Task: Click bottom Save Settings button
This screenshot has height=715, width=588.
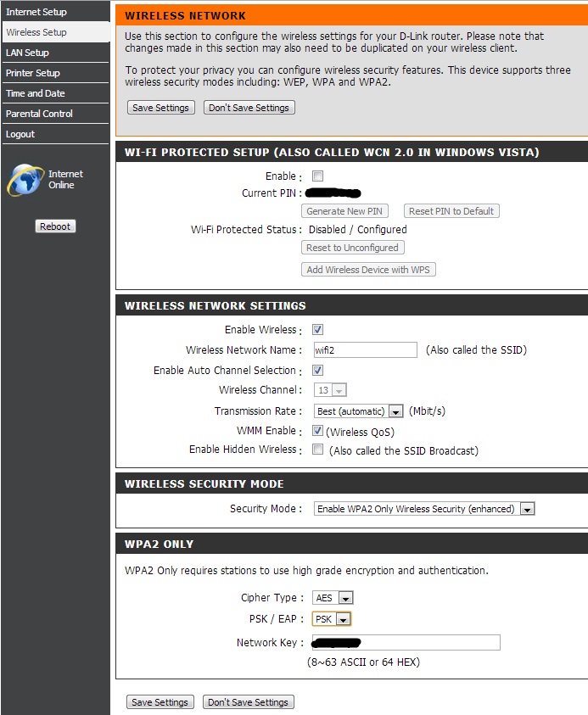Action: pos(160,702)
